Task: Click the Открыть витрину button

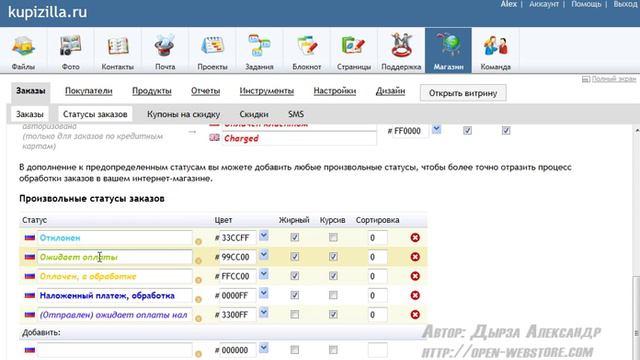Action: [463, 93]
